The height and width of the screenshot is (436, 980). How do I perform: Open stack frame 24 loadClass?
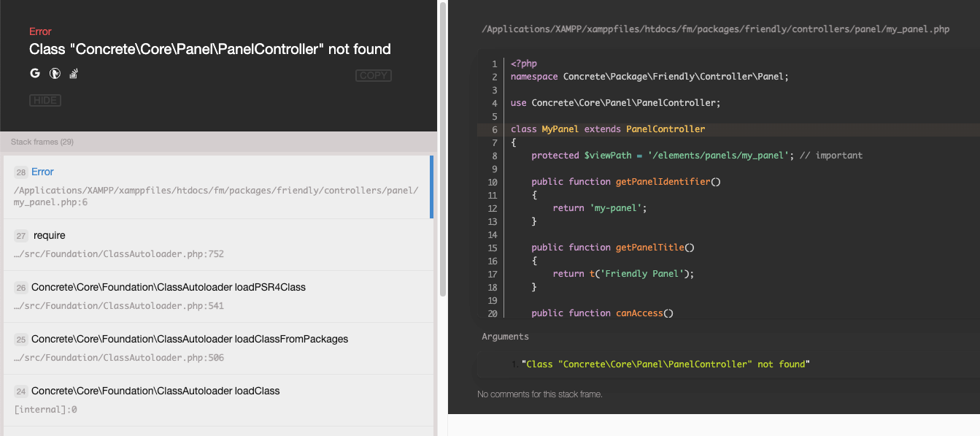click(217, 400)
